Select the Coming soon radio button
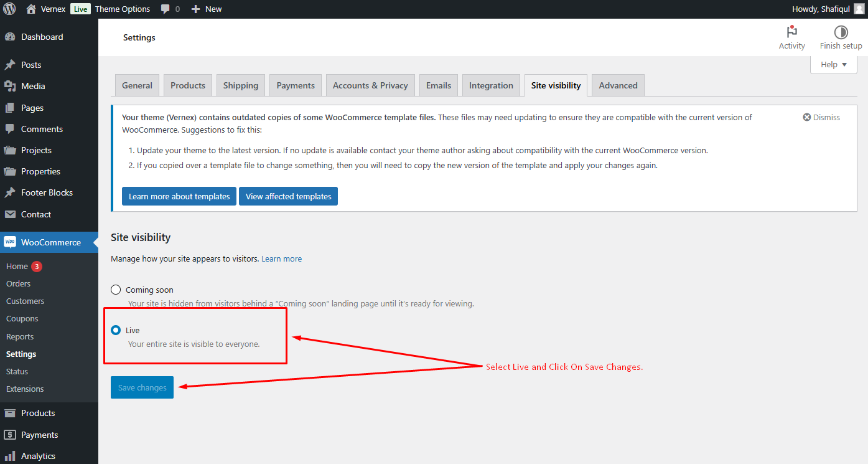This screenshot has width=868, height=464. [x=116, y=290]
